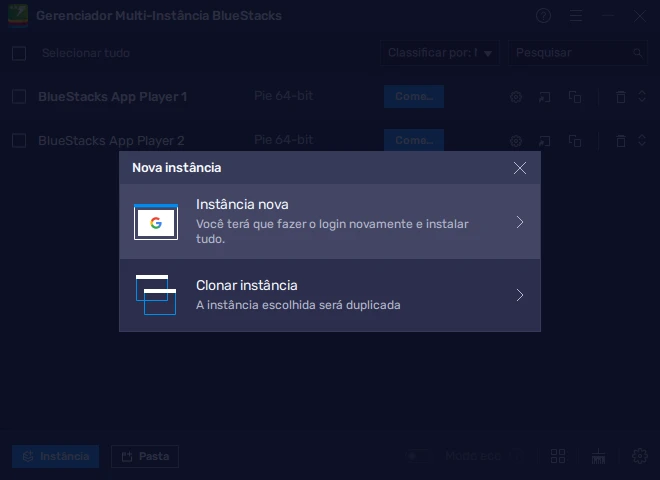Create shortcut icon for BlueStacks App Player 1
The image size is (660, 480).
coord(545,97)
